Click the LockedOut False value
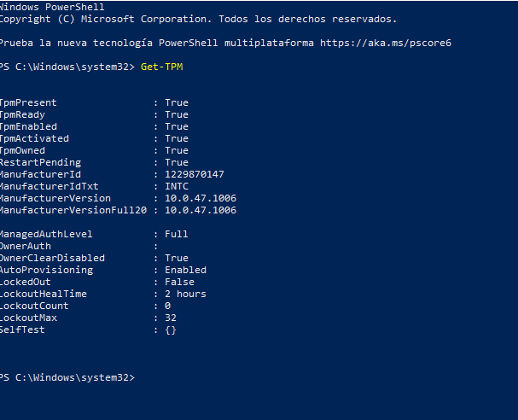Viewport: 518px width, 420px height. (x=180, y=282)
